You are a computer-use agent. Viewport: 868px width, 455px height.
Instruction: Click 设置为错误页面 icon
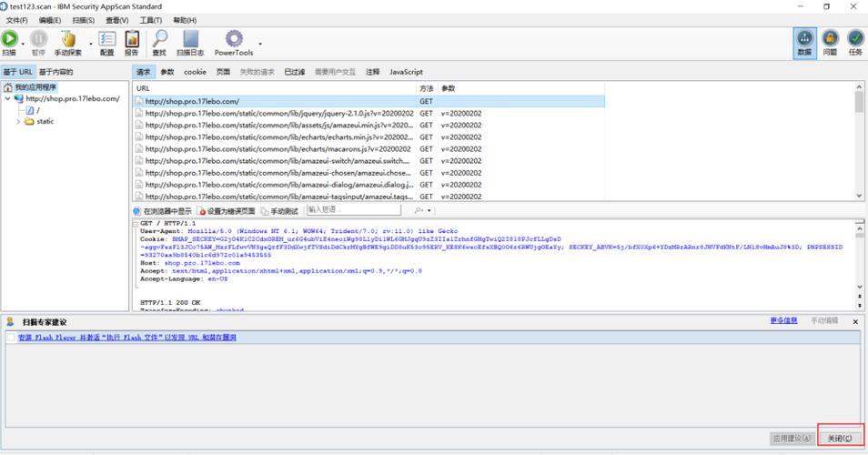point(201,211)
